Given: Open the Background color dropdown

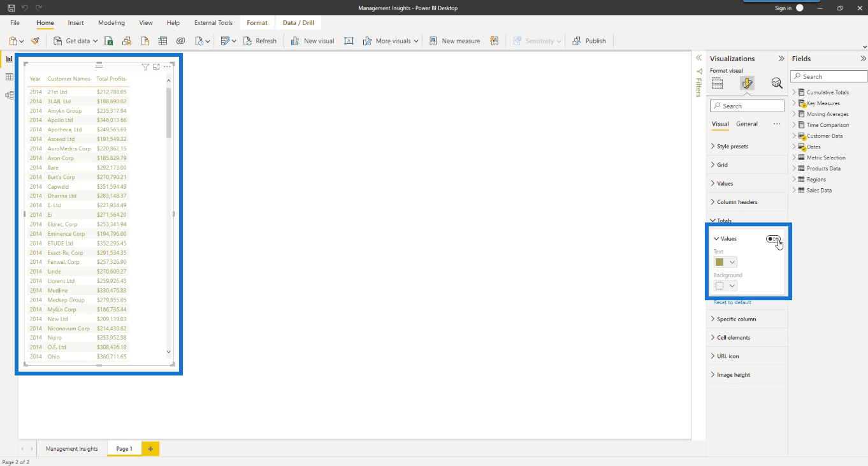Looking at the screenshot, I should 726,286.
